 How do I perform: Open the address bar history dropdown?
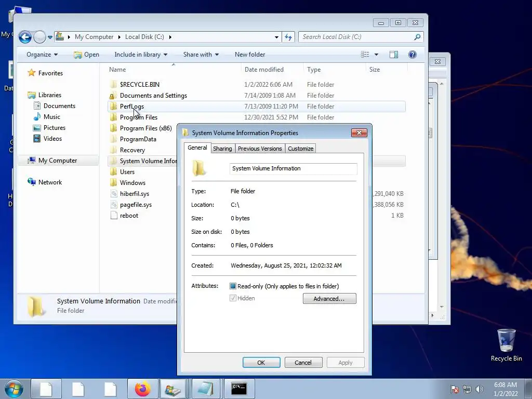tap(276, 37)
